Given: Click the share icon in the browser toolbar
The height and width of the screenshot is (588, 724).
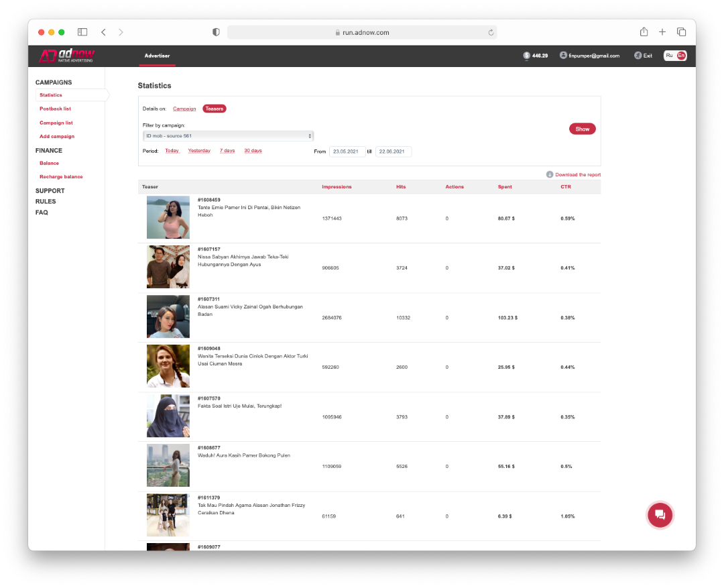Looking at the screenshot, I should click(644, 32).
